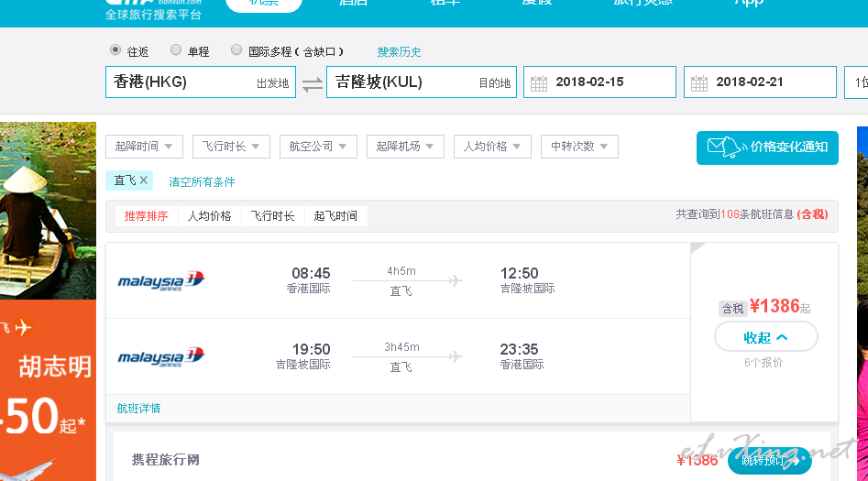This screenshot has height=481, width=868.
Task: Click the ¥1386起 price text
Action: 780,306
